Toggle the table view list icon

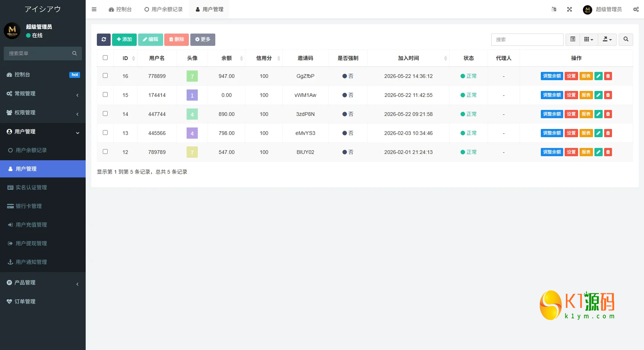[572, 40]
